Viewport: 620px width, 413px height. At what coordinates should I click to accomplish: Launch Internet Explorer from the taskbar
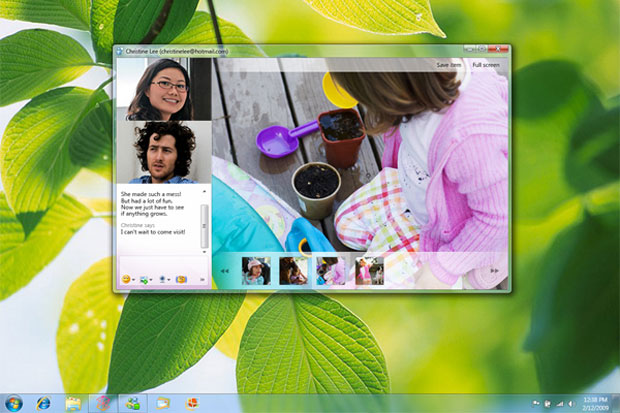(x=43, y=404)
